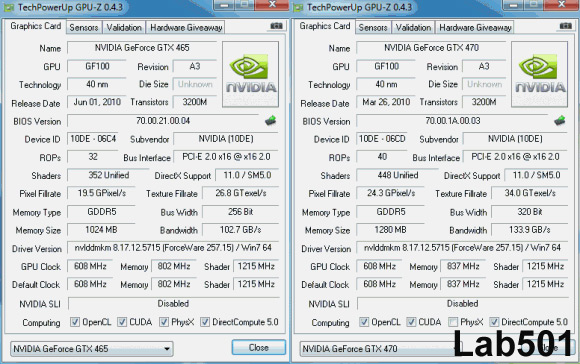The image size is (580, 364).
Task: Click camera screenshot icon in GTX 470 window
Action: pos(565,26)
